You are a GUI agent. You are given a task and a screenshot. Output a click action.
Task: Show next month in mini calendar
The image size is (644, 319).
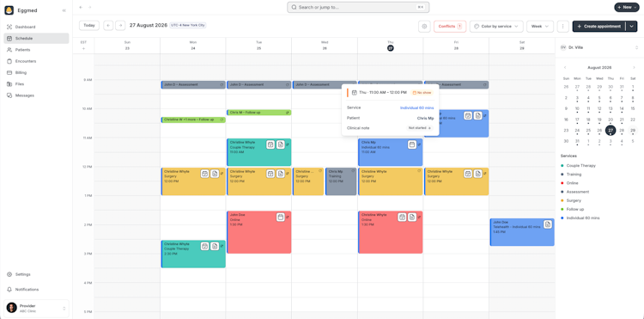(634, 67)
